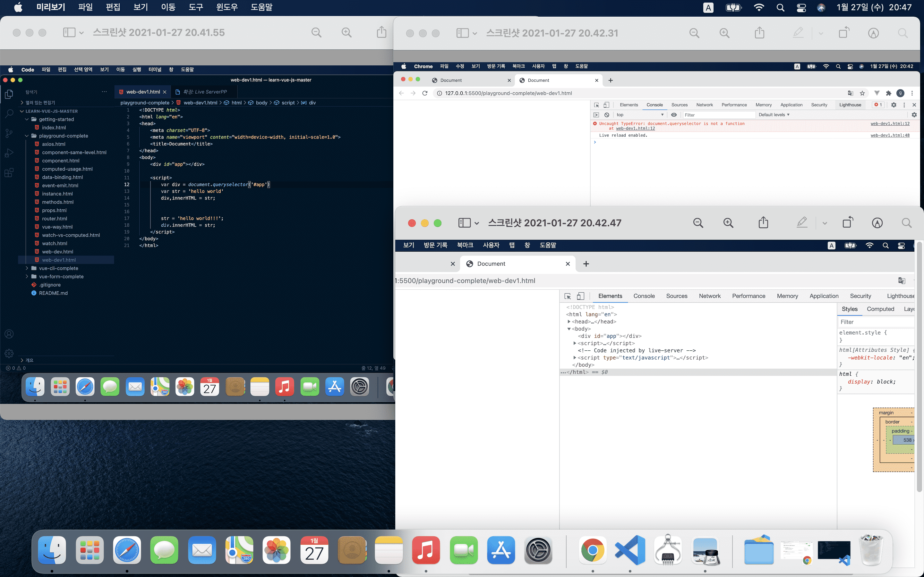924x577 pixels.
Task: Toggle the Markup toolbar in 20.42.47 window
Action: (877, 223)
